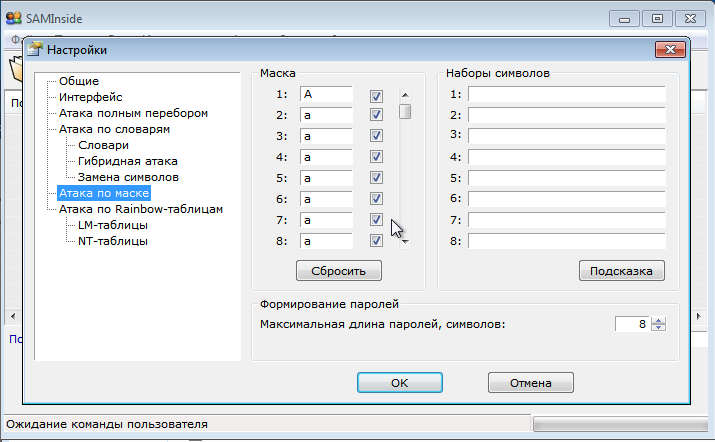Image resolution: width=715 pixels, height=442 pixels.
Task: Click main window horizontal scroll right arrow
Action: pos(699,316)
